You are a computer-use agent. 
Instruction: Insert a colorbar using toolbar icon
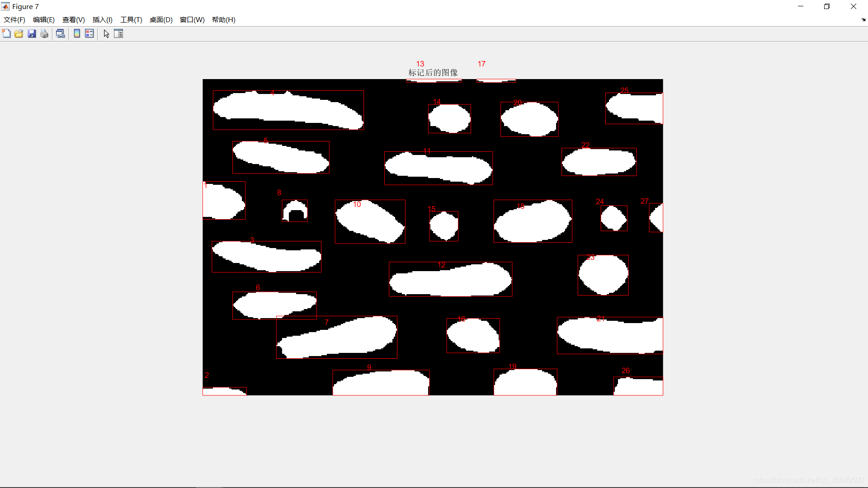point(77,33)
